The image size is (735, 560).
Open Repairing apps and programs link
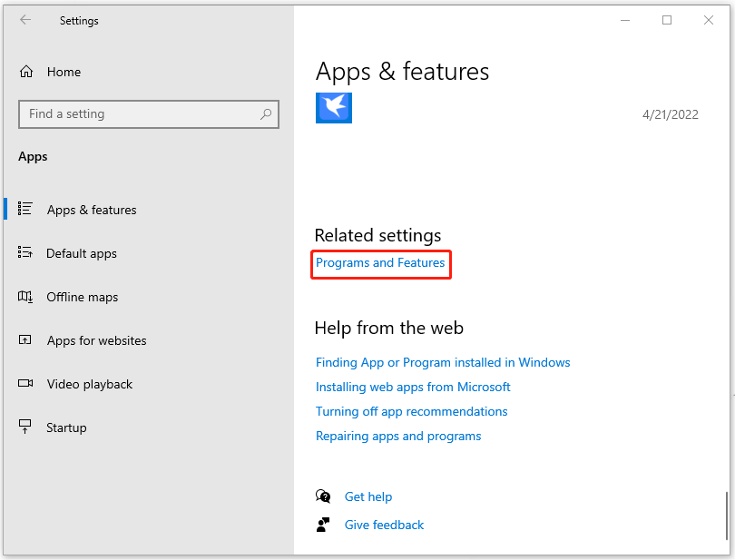[x=398, y=437]
